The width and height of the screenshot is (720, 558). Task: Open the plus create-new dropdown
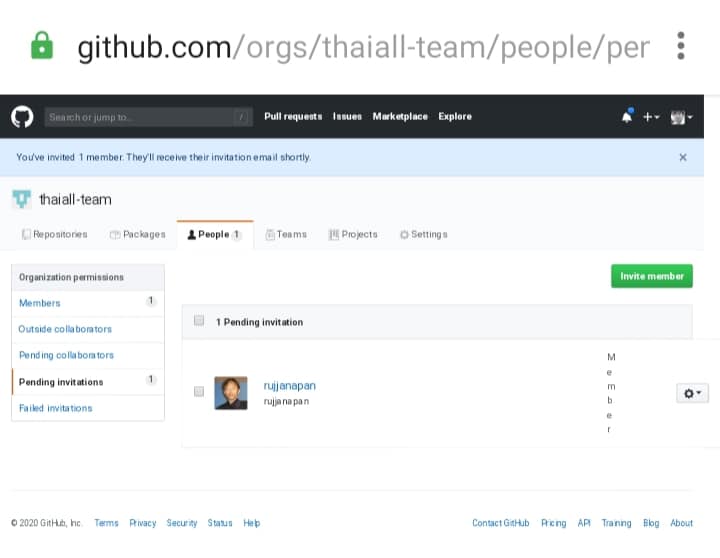[651, 117]
